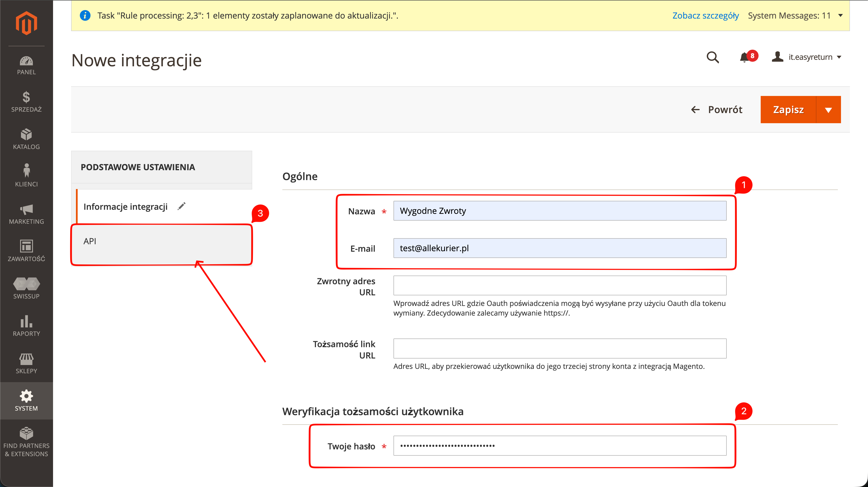Click the Zwrotny adres URL field
Viewport: 868px width, 487px height.
tap(560, 285)
